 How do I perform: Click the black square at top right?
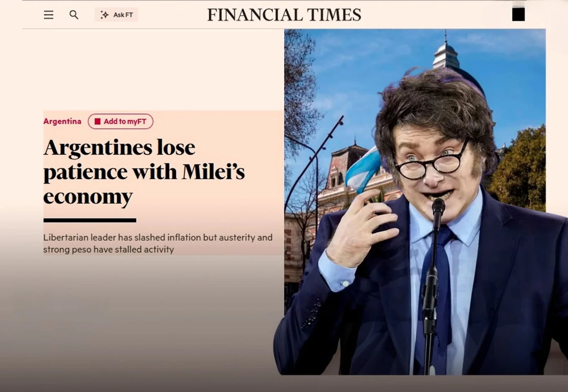518,15
